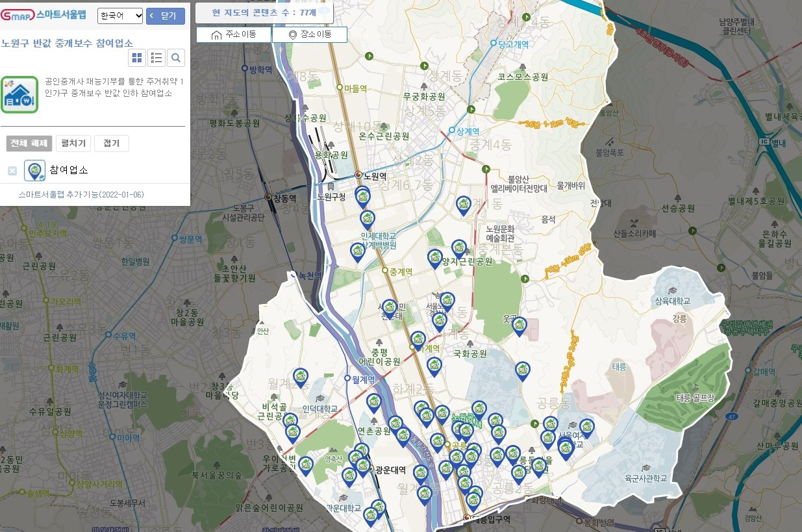This screenshot has height=532, width=802.
Task: Click the 스마트서울맵 logo
Action: pyautogui.click(x=44, y=14)
